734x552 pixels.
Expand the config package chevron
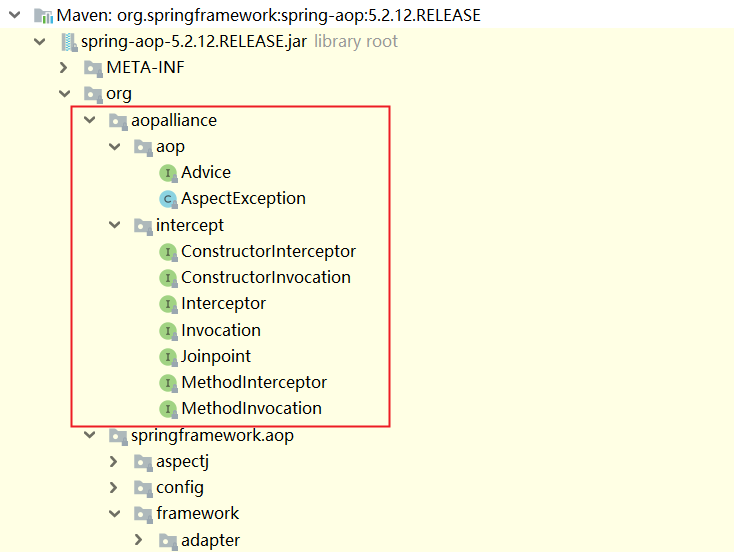(x=114, y=487)
